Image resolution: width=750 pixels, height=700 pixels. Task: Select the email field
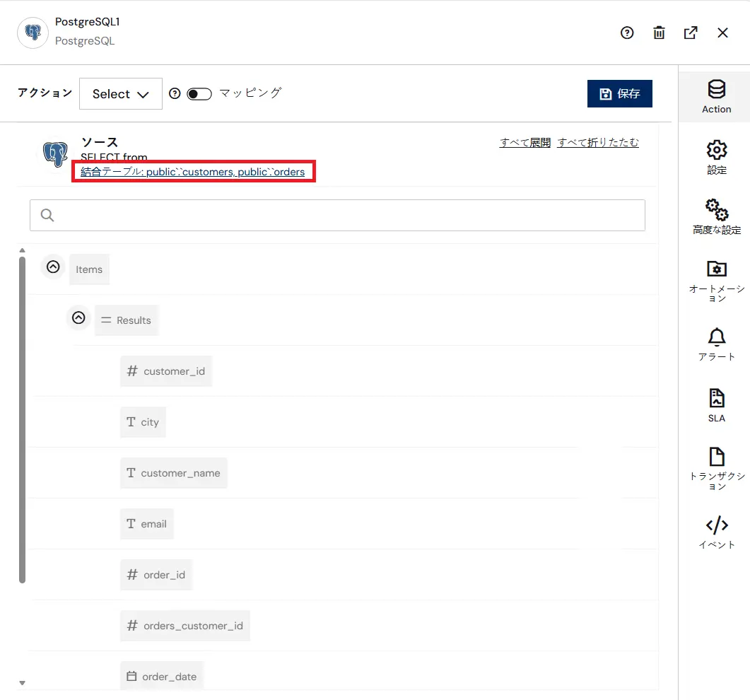click(x=147, y=524)
